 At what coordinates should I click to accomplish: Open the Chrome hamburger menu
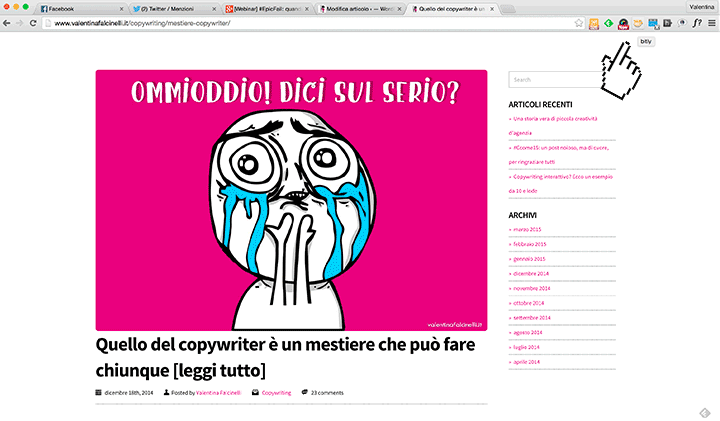click(712, 23)
